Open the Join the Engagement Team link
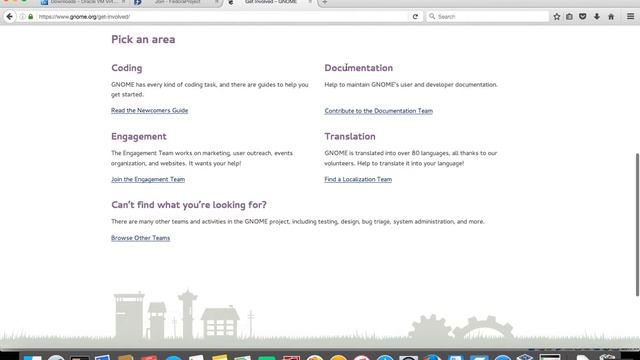This screenshot has width=640, height=360. coord(148,180)
